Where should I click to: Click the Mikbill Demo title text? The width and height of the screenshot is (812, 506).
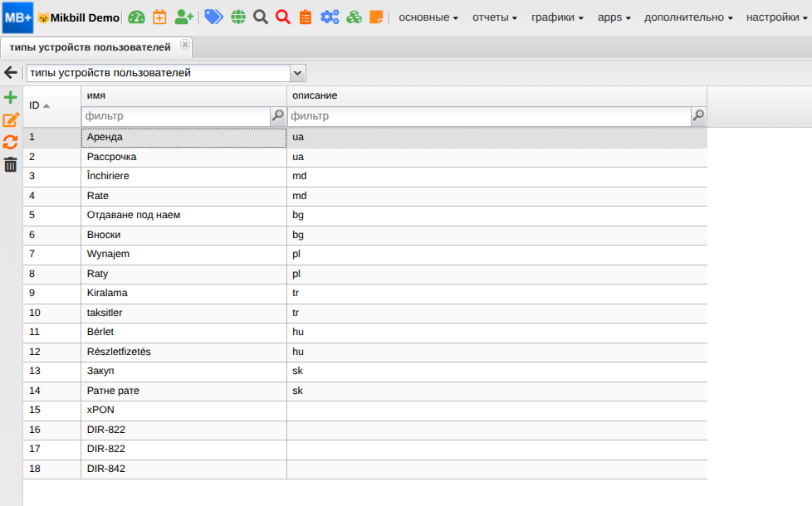tap(85, 18)
